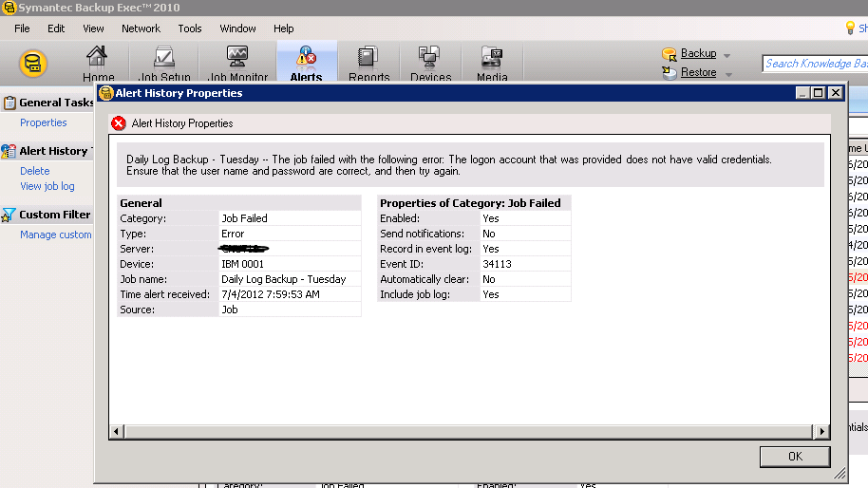Click the Custom Filter section header
The width and height of the screenshot is (868, 488).
(55, 215)
